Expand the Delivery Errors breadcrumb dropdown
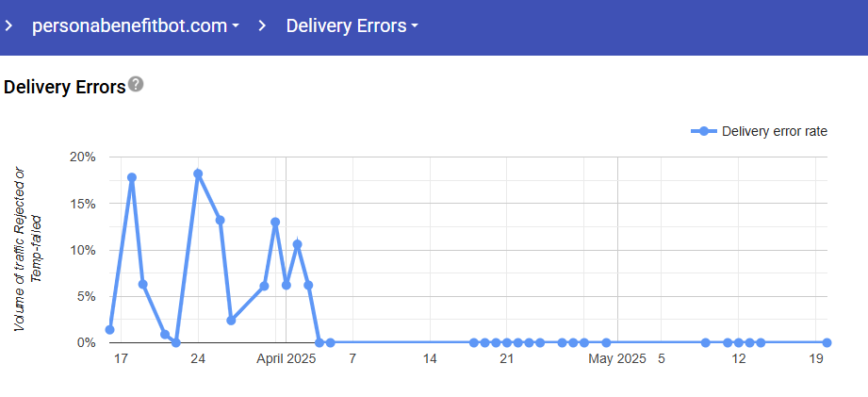This screenshot has height=397, width=868. (x=352, y=26)
